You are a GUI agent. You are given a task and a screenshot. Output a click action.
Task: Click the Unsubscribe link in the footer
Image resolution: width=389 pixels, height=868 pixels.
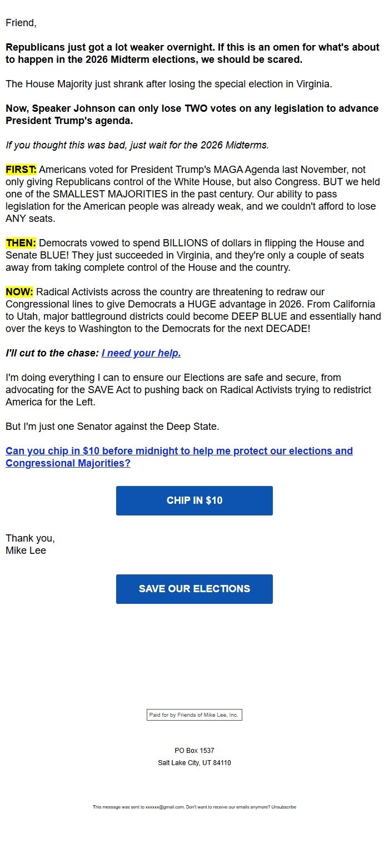point(283,807)
